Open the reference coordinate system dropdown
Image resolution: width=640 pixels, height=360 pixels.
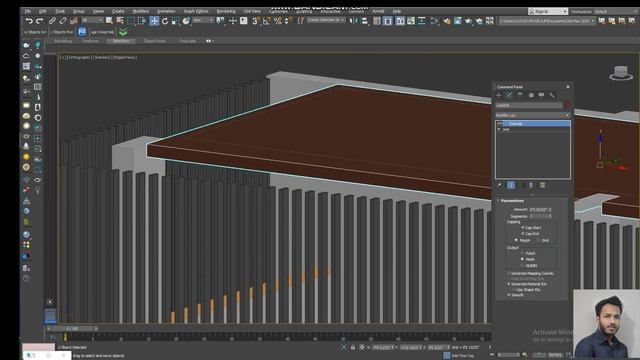point(203,20)
